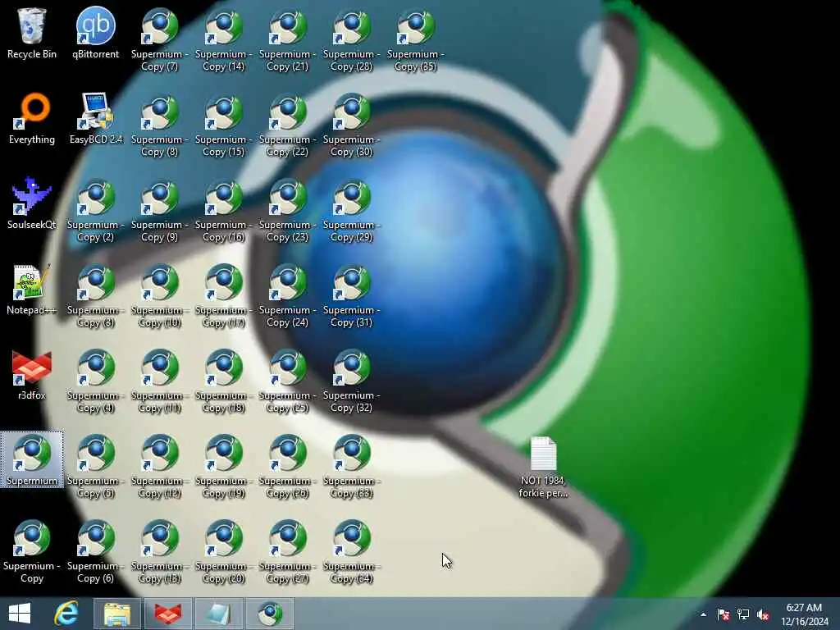Select Supermium - Copy (18) icon

(x=223, y=381)
